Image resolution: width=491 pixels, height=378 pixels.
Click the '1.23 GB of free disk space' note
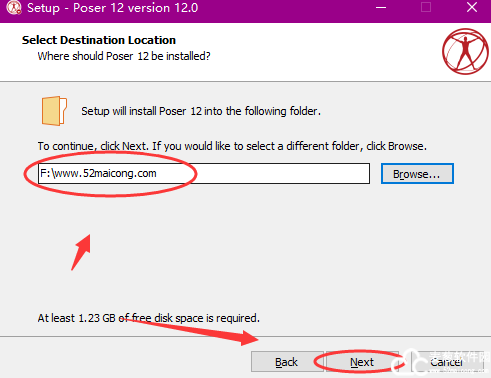tap(148, 318)
